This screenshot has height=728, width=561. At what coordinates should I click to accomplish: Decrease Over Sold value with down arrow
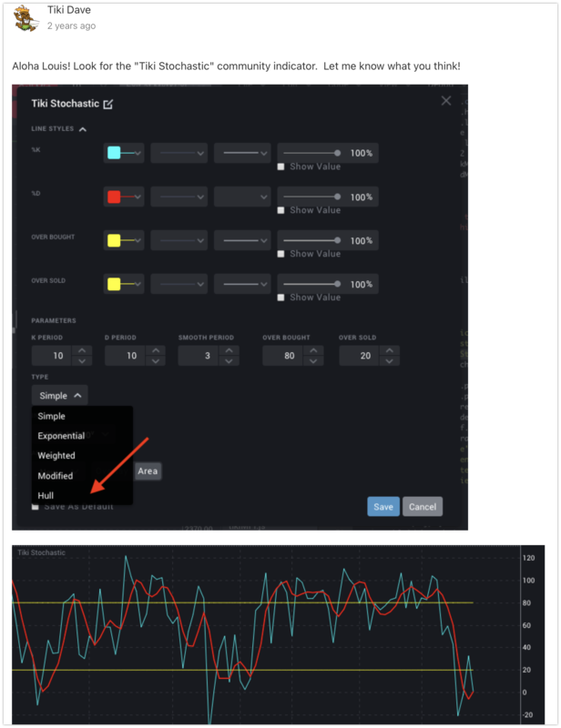pos(390,360)
